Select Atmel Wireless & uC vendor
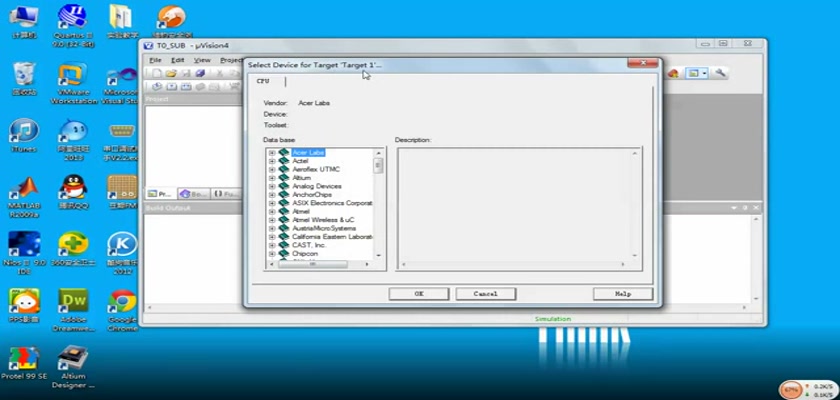This screenshot has width=840, height=400. click(x=323, y=220)
